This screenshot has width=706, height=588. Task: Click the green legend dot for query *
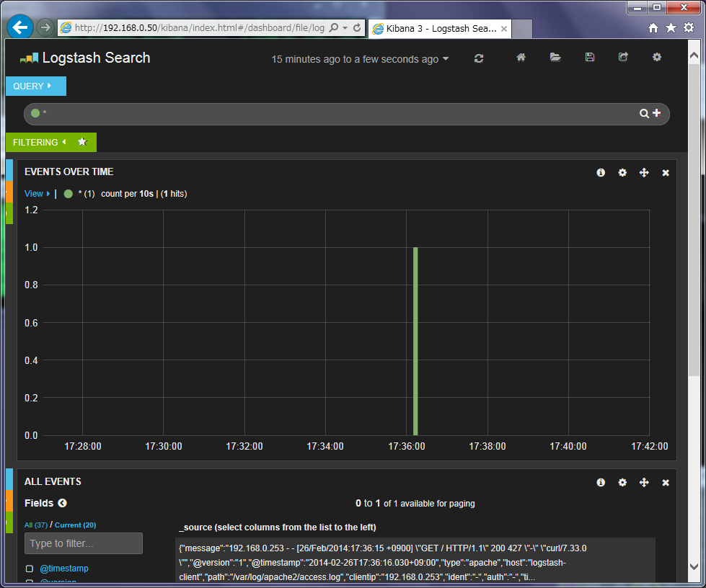click(69, 194)
